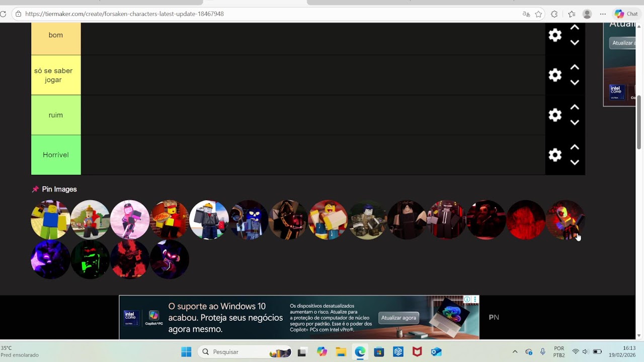Move the bom tier row down
644x362 pixels.
575,43
